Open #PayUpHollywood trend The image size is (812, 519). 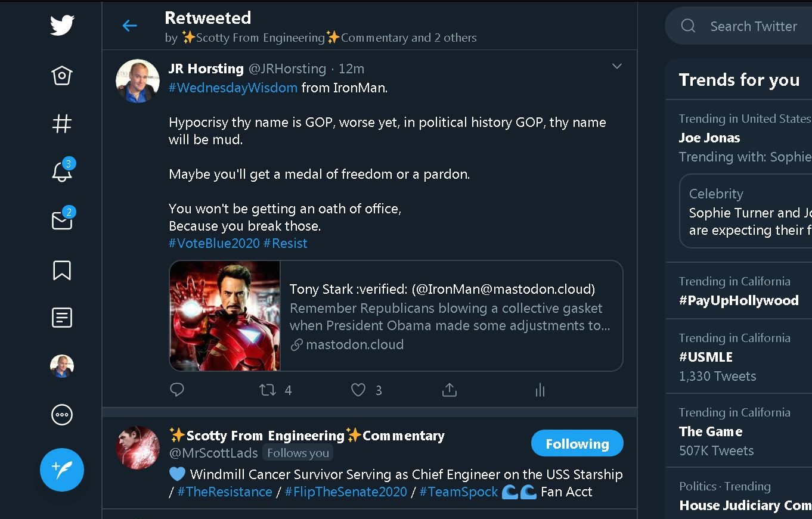[x=739, y=300]
